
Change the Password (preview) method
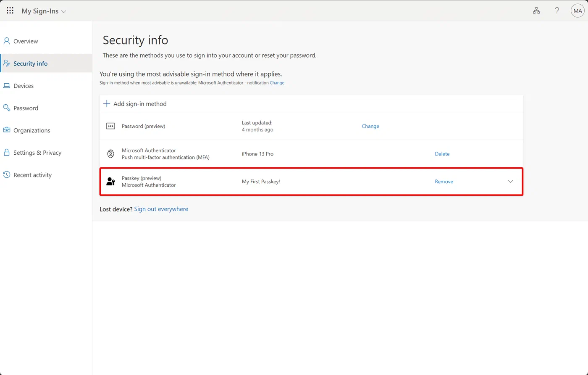[x=370, y=126]
